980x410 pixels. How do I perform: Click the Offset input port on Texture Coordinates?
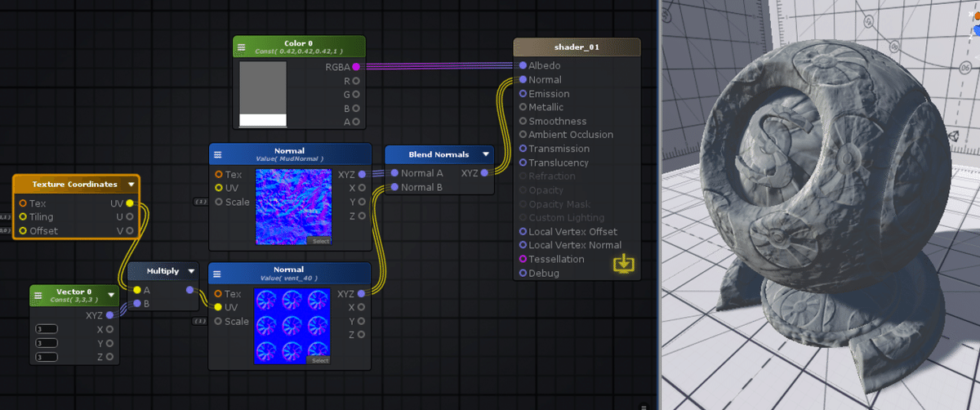23,230
